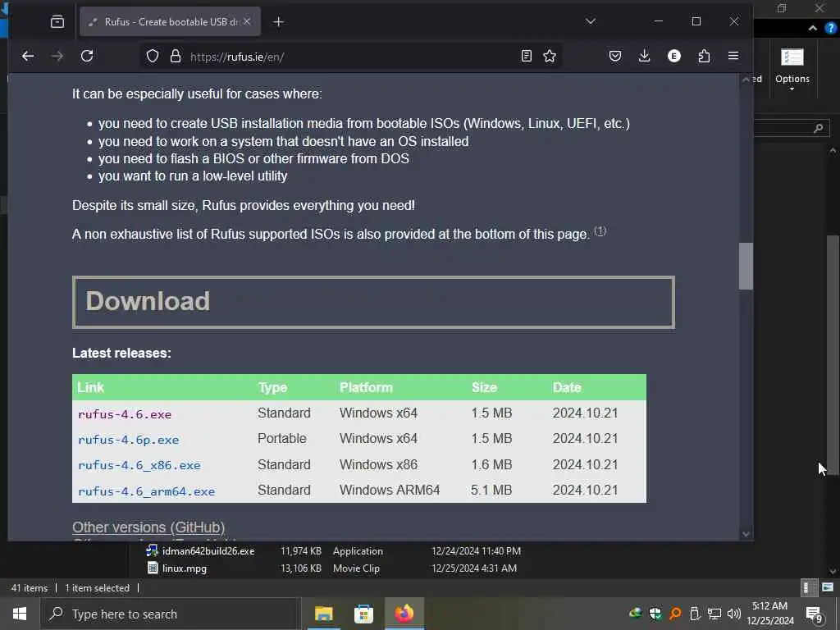840x630 pixels.
Task: Open the clock showing 5:12 AM
Action: tap(770, 614)
